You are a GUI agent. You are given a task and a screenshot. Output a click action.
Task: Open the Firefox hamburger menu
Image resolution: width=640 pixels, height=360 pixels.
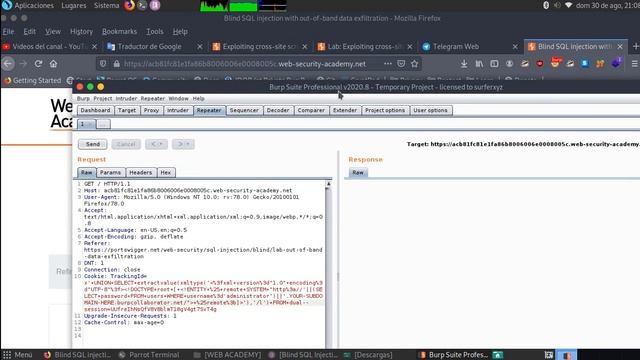pos(635,64)
